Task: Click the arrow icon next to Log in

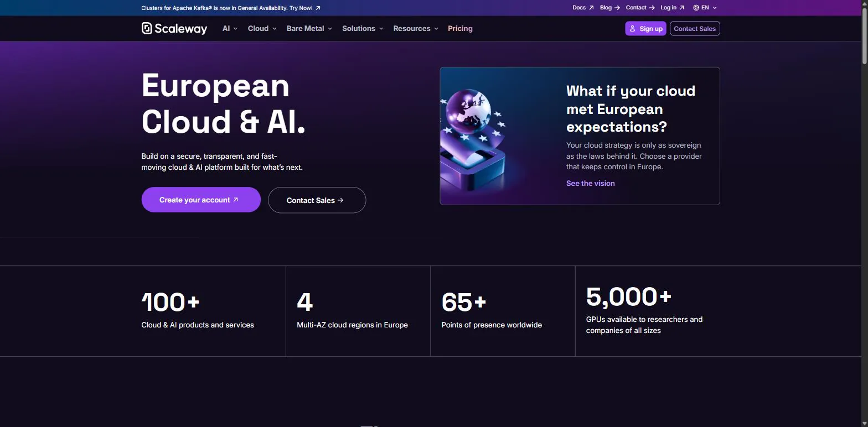Action: tap(681, 8)
